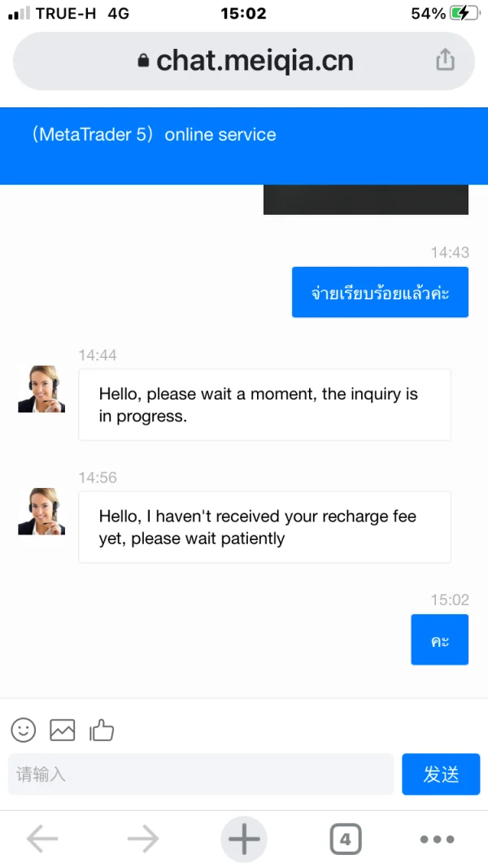
Task: Tap the MetaTrader 5 online service header
Action: [155, 135]
